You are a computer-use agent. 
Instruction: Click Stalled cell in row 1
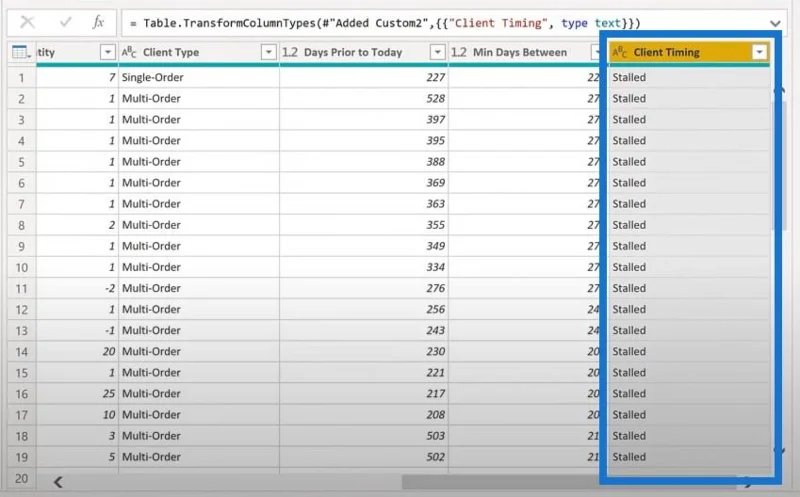point(689,78)
